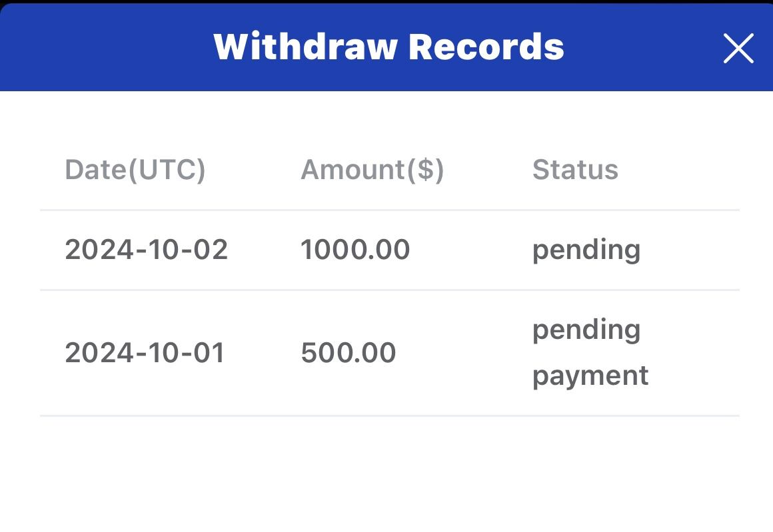Viewport: 773px width, 532px height.
Task: Click the divider line under column headers
Action: pos(389,210)
